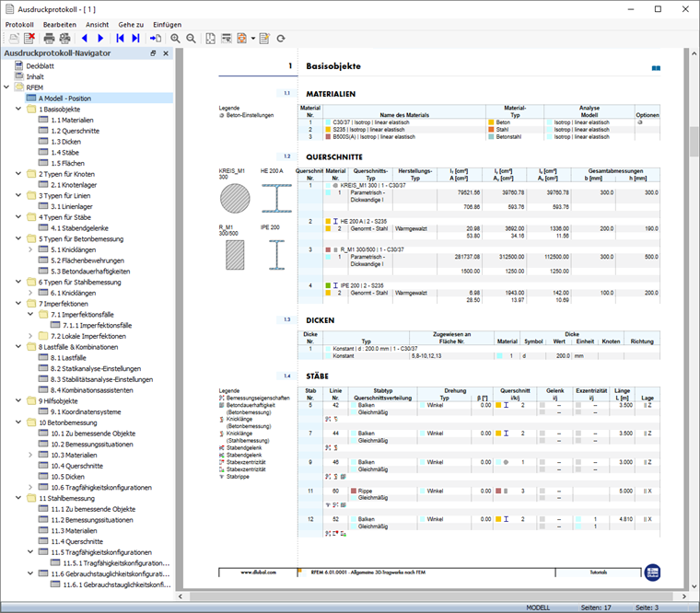Undock the Ausdruckprotokoll-Navigator panel

point(154,54)
